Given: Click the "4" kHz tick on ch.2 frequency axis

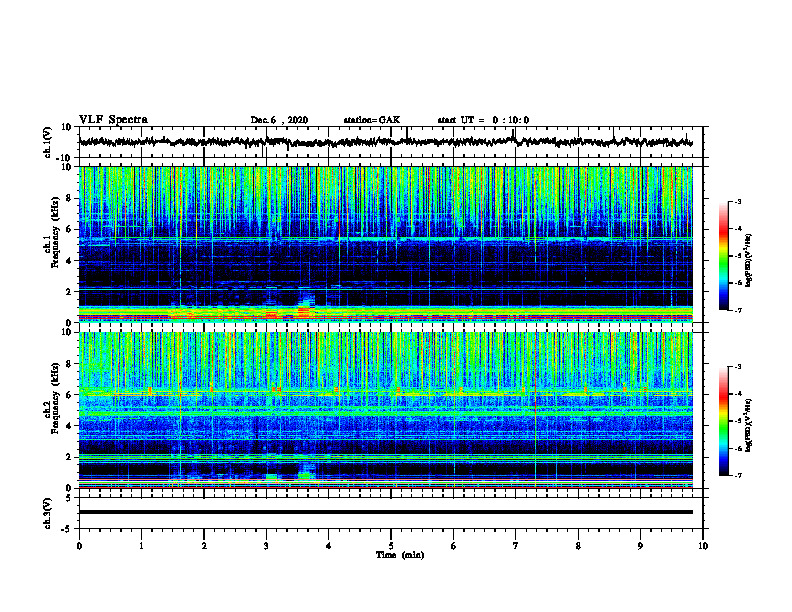Looking at the screenshot, I should tap(70, 426).
